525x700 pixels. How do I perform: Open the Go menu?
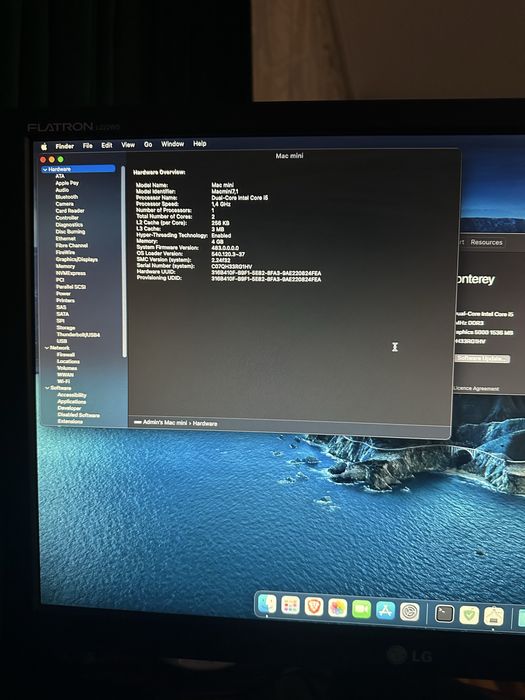click(x=148, y=144)
